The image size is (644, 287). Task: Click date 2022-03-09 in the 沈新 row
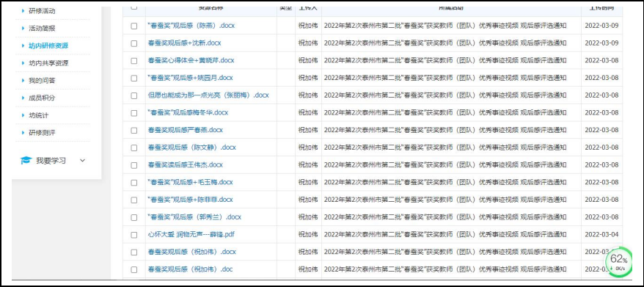[x=601, y=43]
